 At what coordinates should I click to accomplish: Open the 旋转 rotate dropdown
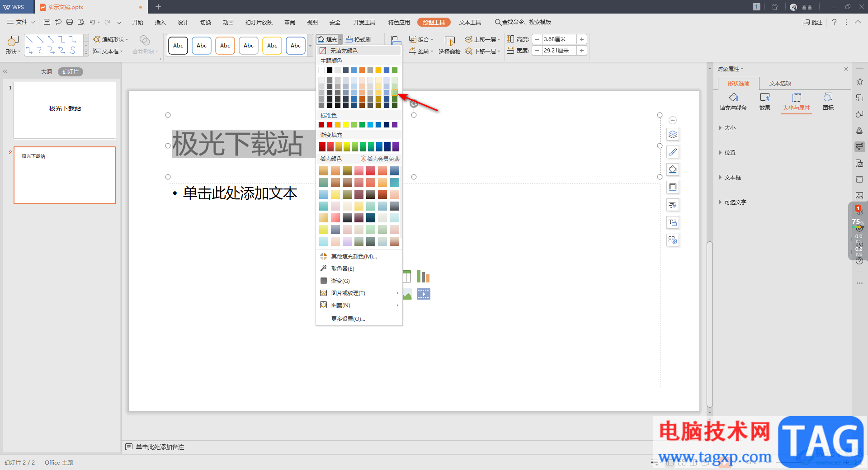click(421, 51)
